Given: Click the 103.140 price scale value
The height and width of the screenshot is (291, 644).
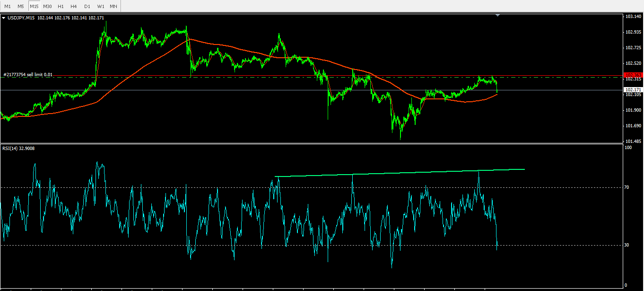Looking at the screenshot, I should click(x=633, y=17).
